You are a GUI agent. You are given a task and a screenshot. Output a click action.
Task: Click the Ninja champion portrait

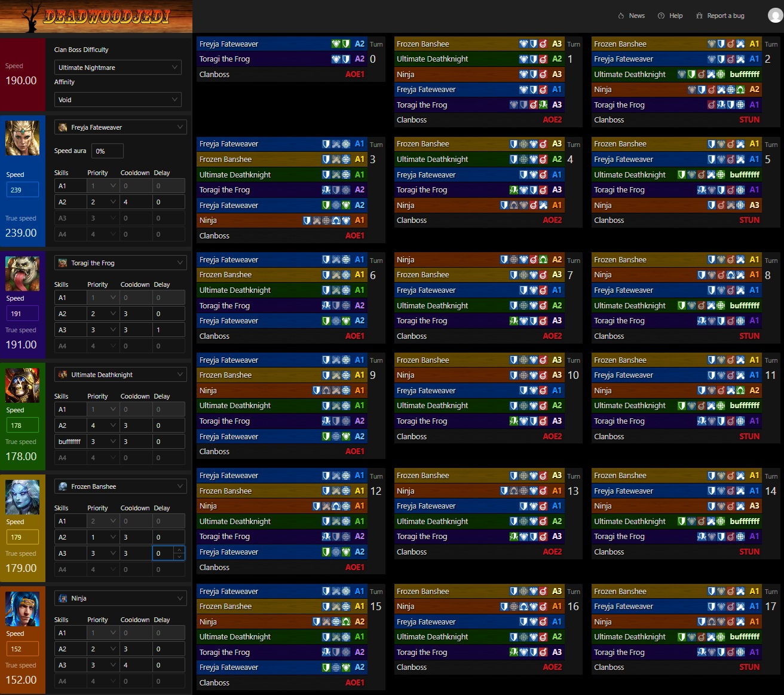(x=22, y=609)
